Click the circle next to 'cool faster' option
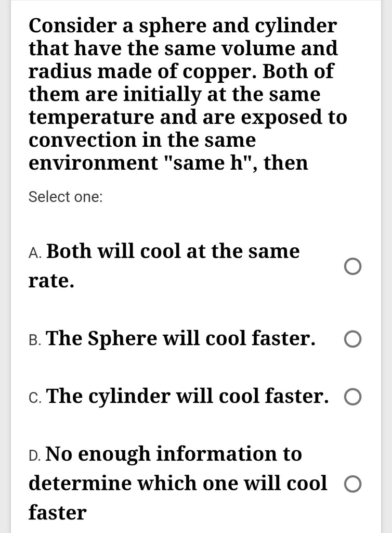This screenshot has height=533, width=392. (353, 397)
